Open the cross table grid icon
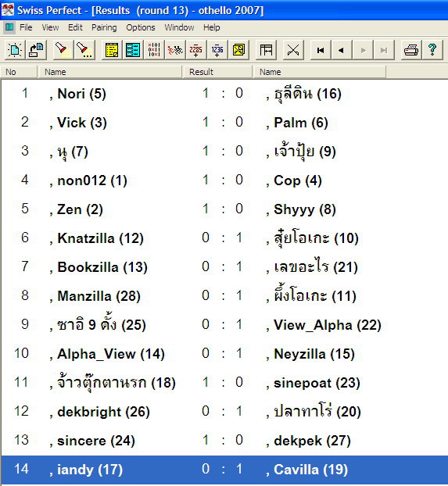The image size is (448, 486). pyautogui.click(x=154, y=50)
